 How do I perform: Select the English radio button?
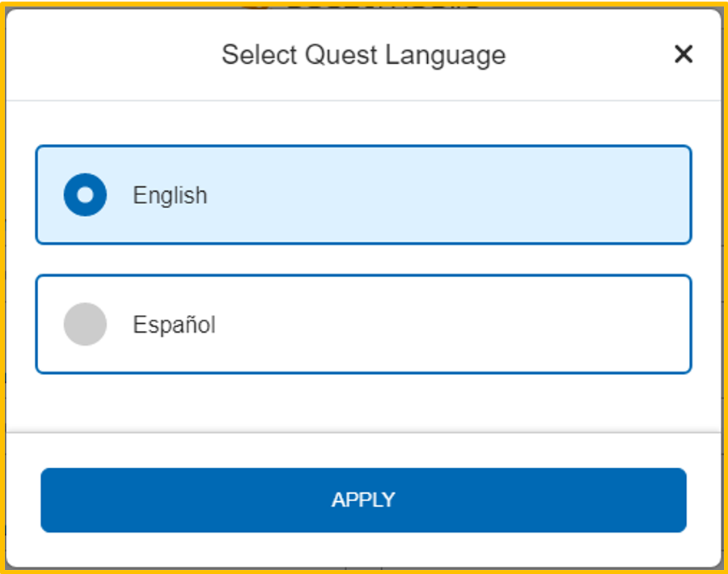tap(85, 195)
